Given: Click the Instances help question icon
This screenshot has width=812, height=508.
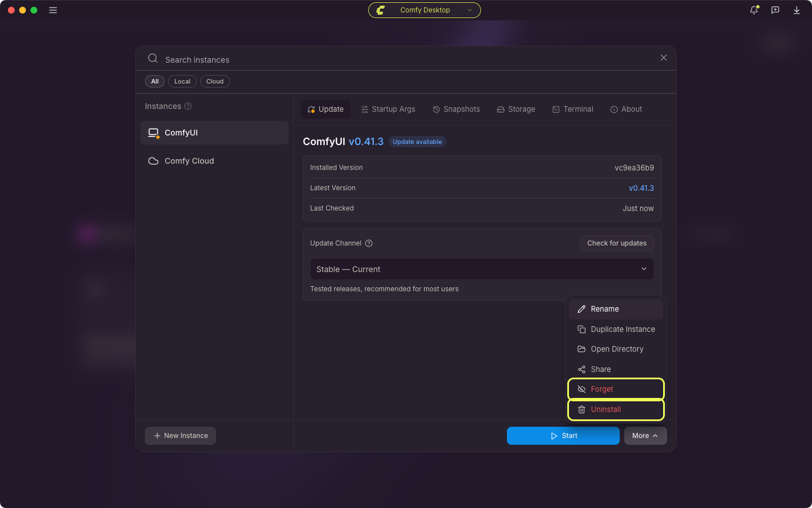Looking at the screenshot, I should (188, 106).
